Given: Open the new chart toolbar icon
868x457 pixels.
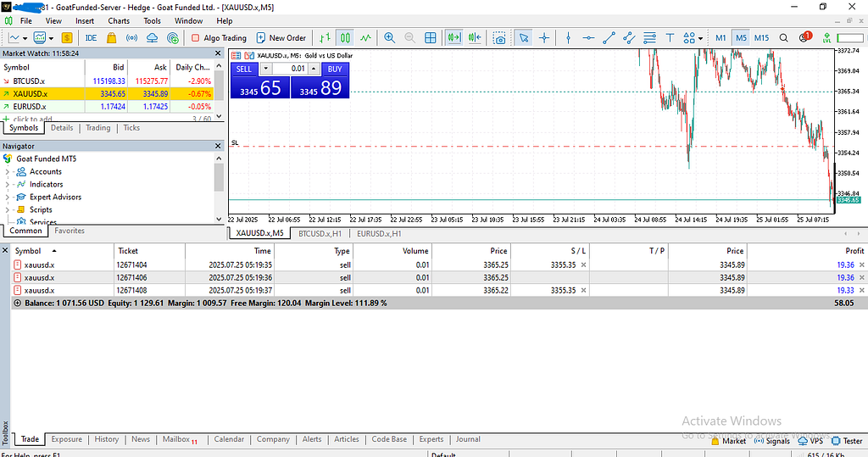Looking at the screenshot, I should pos(14,37).
